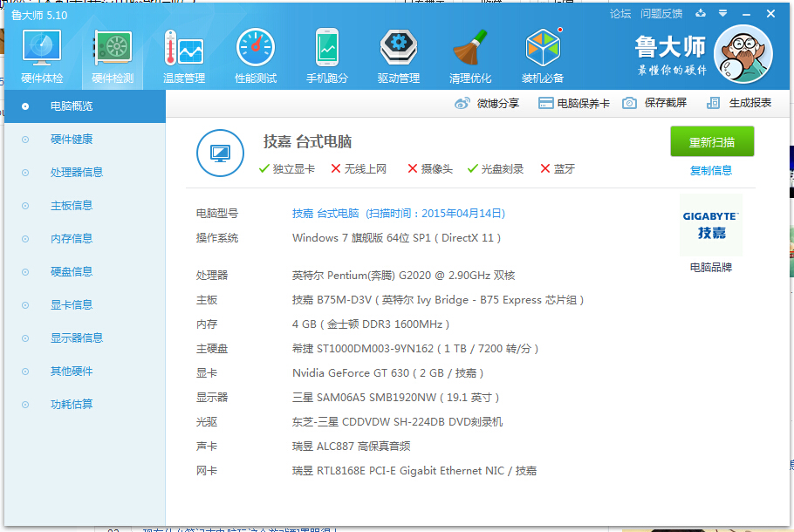Click the Nvidia GeForce GT 630 text
This screenshot has height=532, width=794.
coord(388,373)
